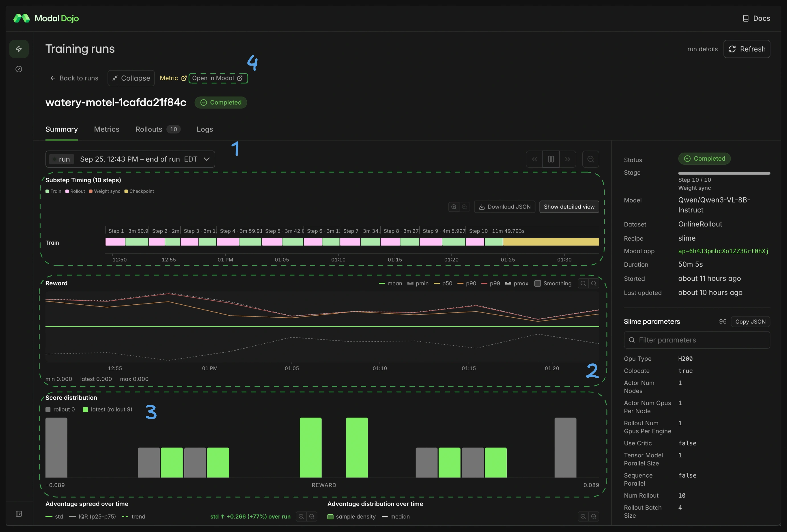Screen dimensions: 787x532
Task: Pause the timeline with the pause button
Action: click(x=551, y=159)
